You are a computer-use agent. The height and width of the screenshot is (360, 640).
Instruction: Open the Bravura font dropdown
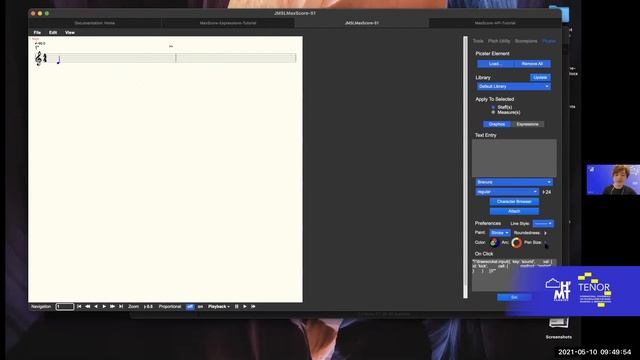[x=514, y=182]
